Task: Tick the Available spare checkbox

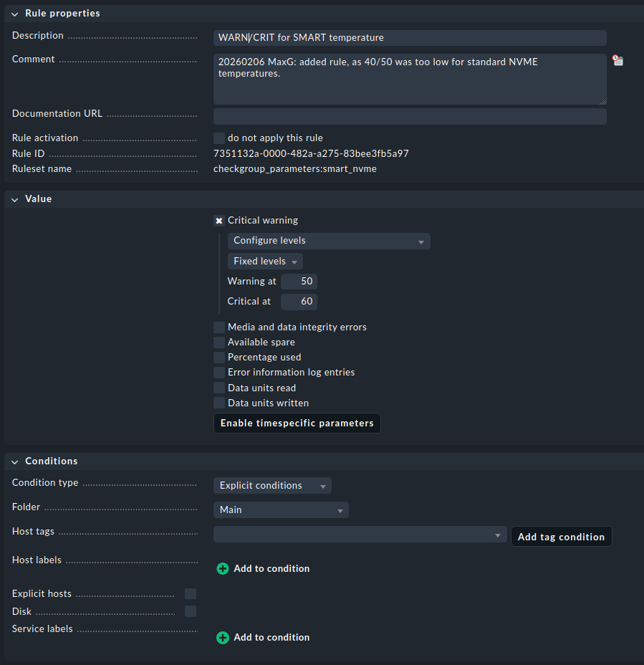Action: coord(219,342)
